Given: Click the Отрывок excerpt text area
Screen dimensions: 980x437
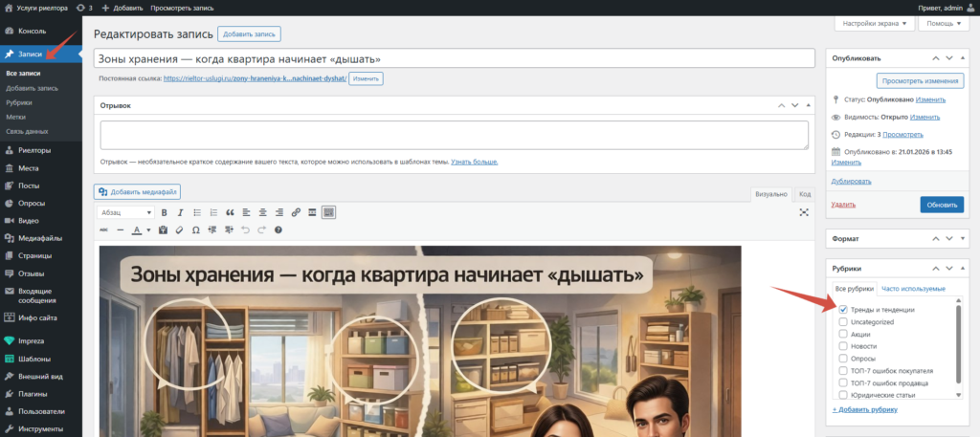Looking at the screenshot, I should coord(454,135).
